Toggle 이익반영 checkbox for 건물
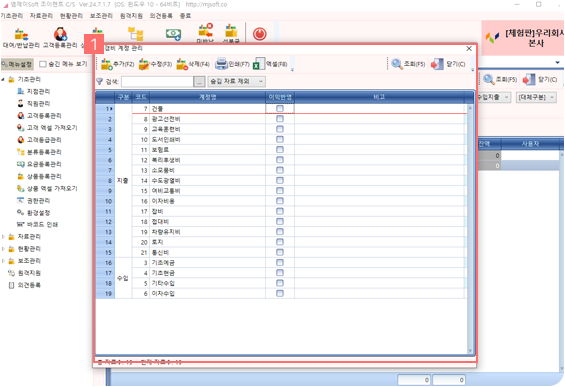565x387 pixels. 280,108
